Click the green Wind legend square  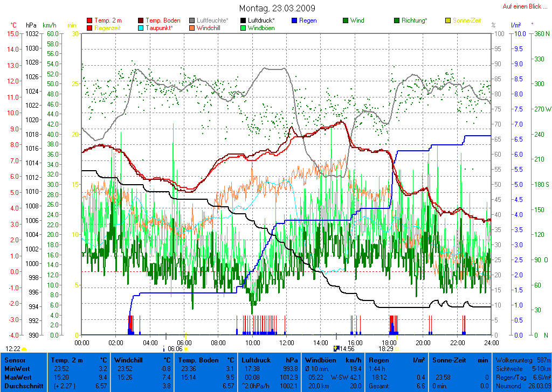pyautogui.click(x=346, y=21)
